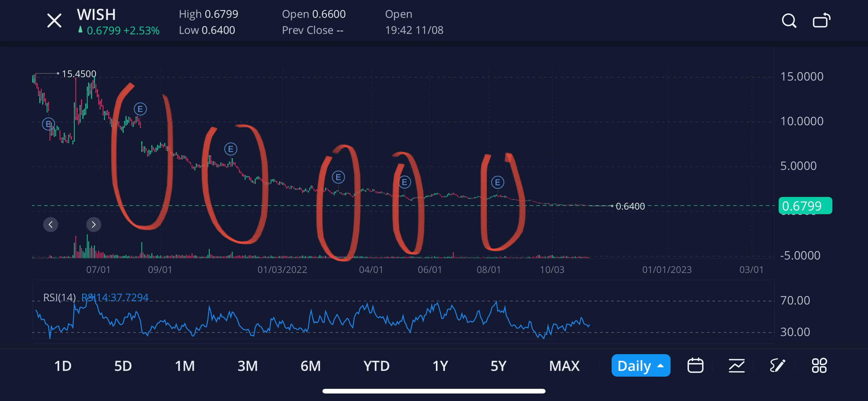Viewport: 868px width, 401px height.
Task: Tap the Prev Close -- field
Action: pos(313,30)
